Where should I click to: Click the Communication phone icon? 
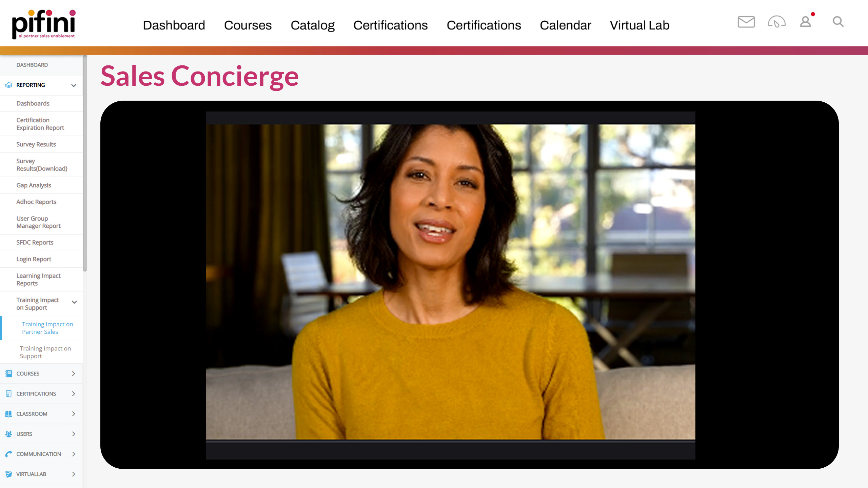(8, 454)
